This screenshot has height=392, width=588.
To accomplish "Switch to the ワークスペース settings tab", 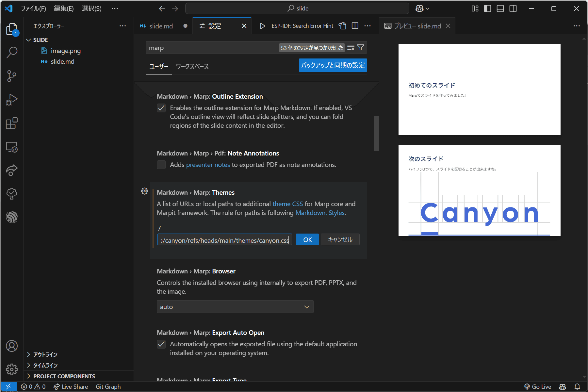I will (x=192, y=67).
